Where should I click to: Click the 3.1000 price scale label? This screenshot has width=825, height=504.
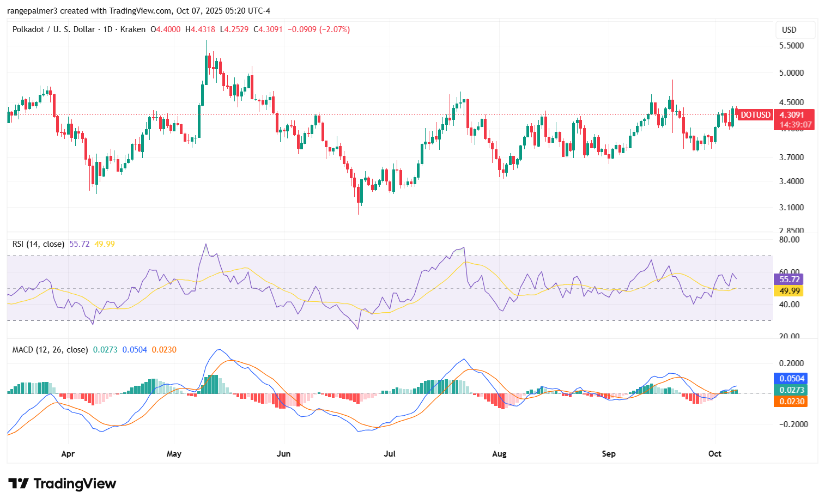pos(791,208)
